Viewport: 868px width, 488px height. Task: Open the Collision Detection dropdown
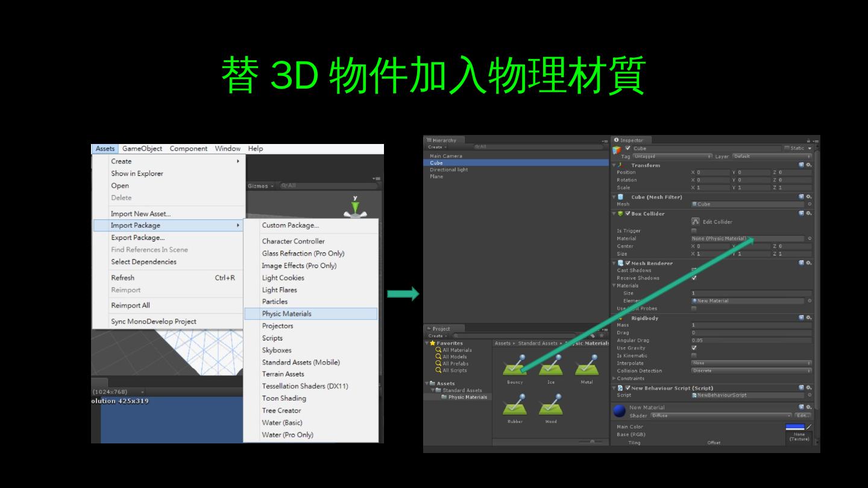pyautogui.click(x=751, y=371)
